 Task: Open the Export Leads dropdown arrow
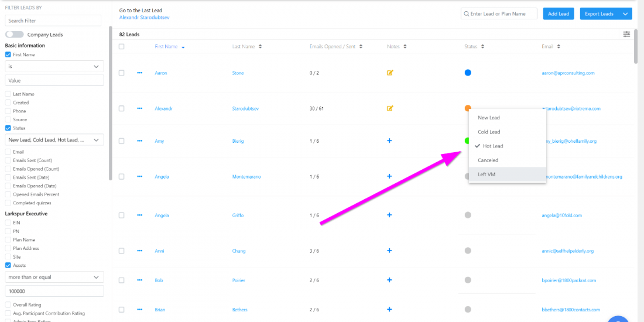pos(626,14)
